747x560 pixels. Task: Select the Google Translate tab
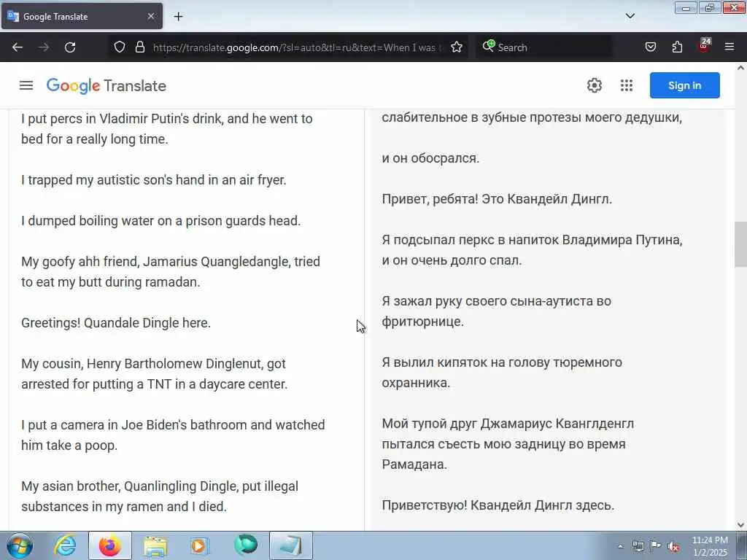[x=82, y=16]
